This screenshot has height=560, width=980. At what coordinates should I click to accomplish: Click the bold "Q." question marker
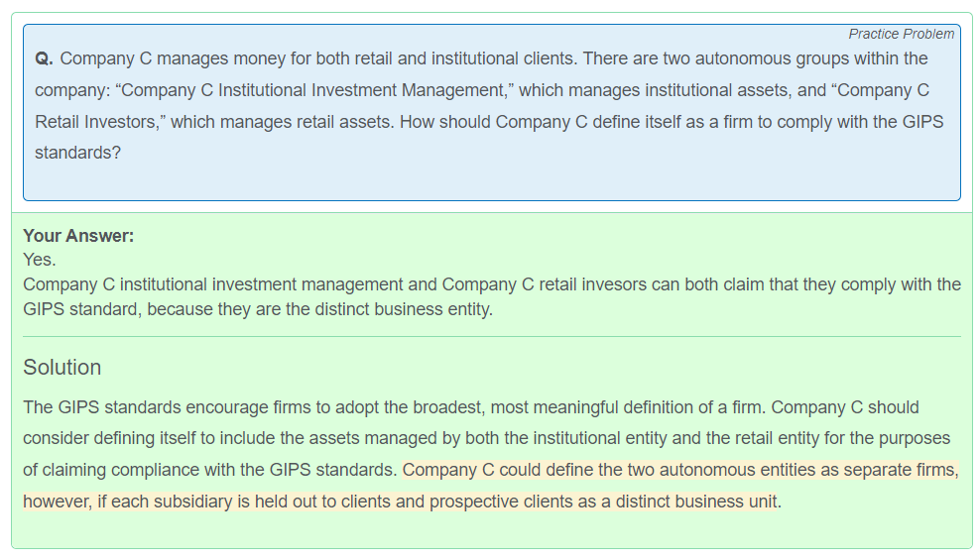point(44,58)
